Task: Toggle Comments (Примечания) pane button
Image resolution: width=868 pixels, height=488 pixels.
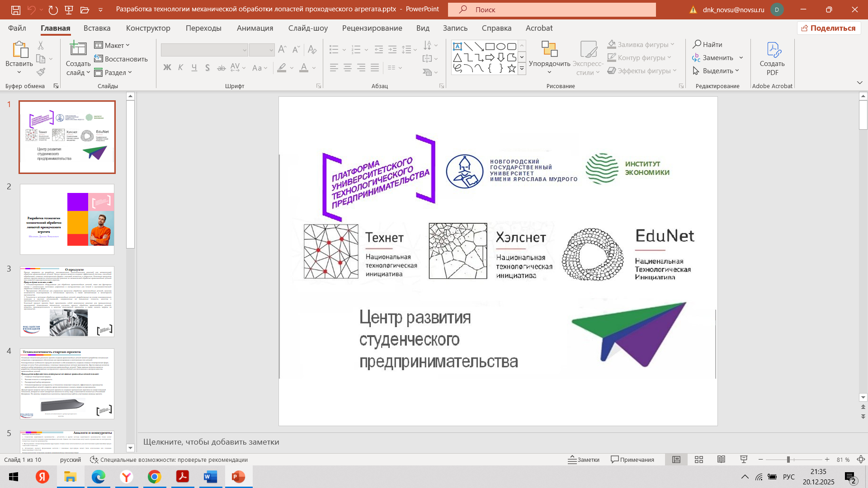Action: [632, 460]
